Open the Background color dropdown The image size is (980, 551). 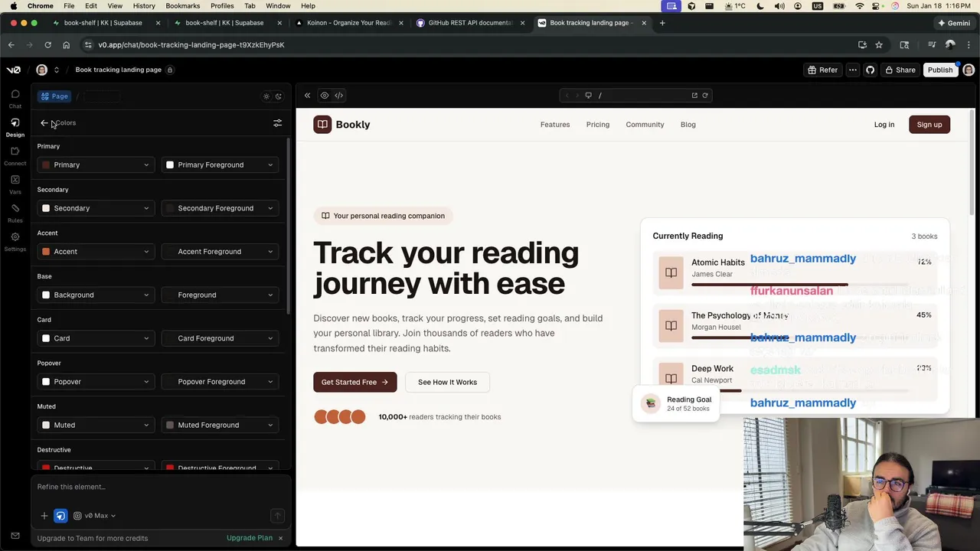(96, 295)
